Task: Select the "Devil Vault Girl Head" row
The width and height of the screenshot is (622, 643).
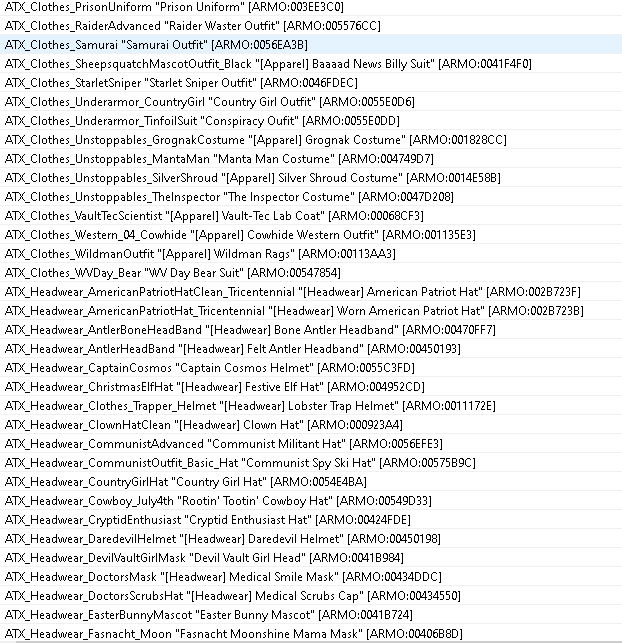Action: coord(311,557)
